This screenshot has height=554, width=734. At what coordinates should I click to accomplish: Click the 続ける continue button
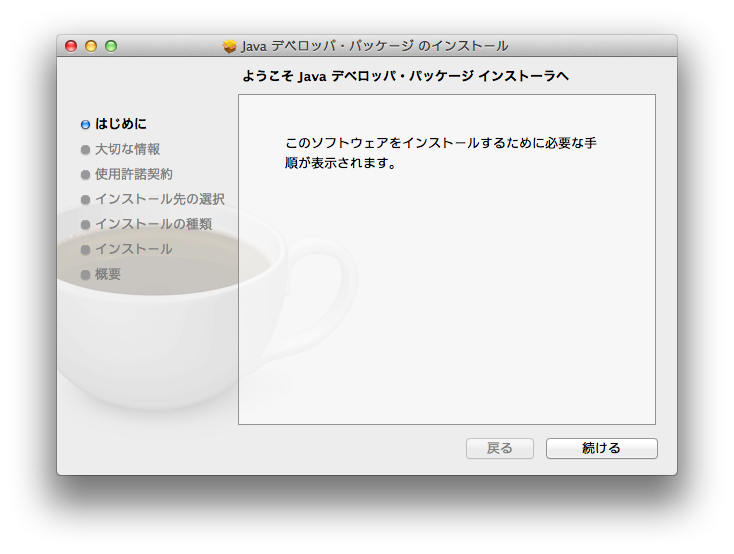tap(602, 448)
